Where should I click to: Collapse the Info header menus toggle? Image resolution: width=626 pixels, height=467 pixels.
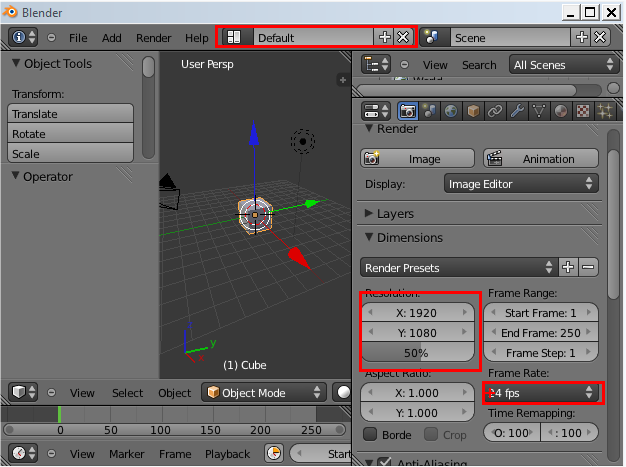click(51, 38)
